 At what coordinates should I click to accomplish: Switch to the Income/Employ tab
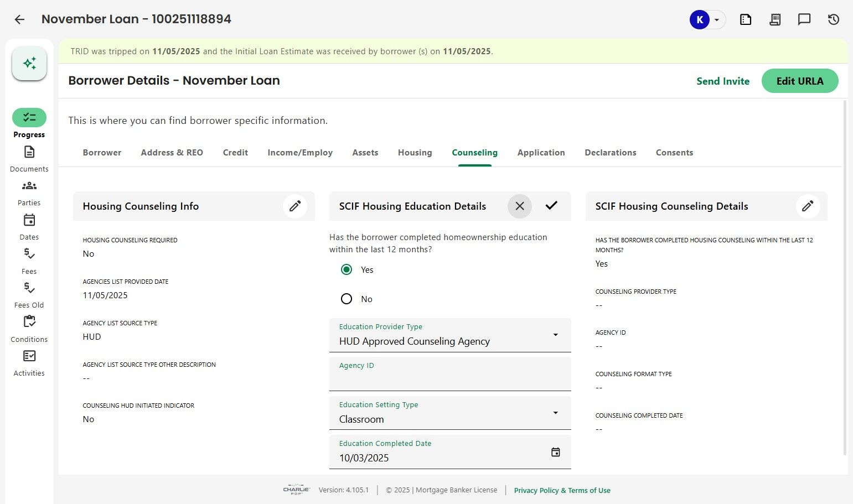[x=300, y=153]
